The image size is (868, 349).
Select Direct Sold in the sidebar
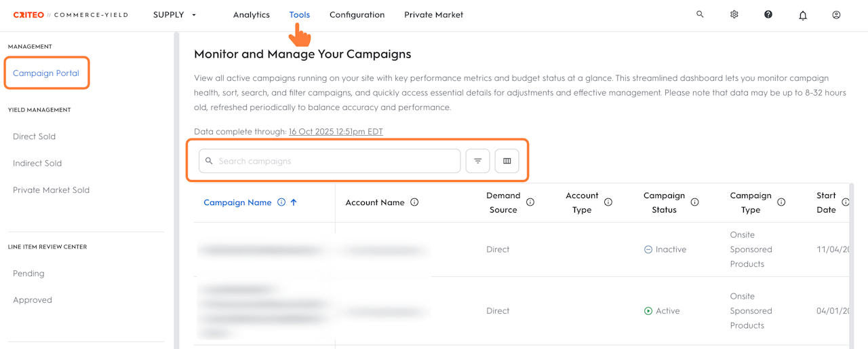(x=34, y=136)
